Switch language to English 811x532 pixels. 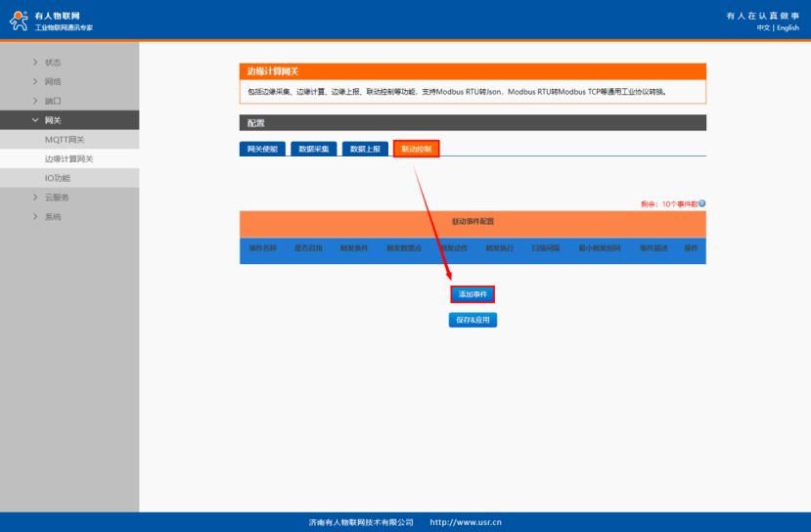788,28
